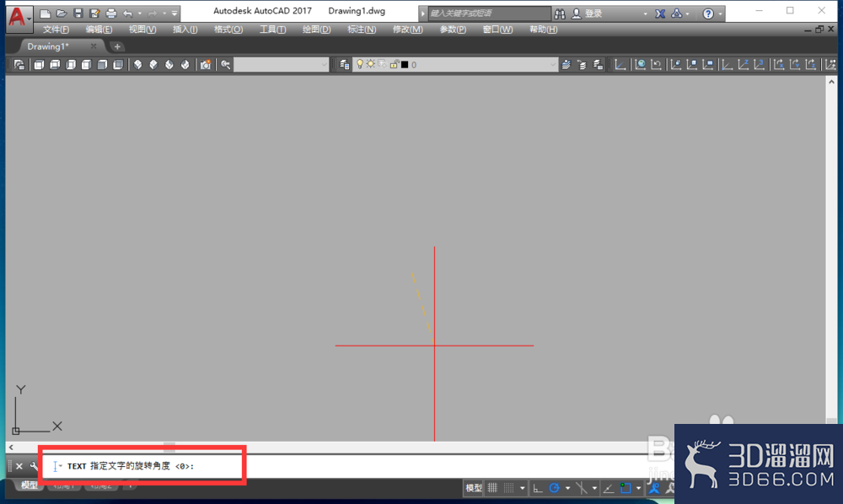Expand the layer selection dropdown

point(553,65)
